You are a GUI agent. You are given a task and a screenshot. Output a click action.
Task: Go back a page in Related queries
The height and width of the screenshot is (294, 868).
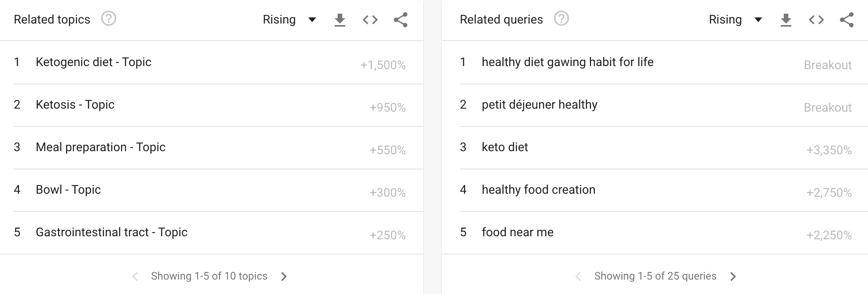click(x=577, y=276)
